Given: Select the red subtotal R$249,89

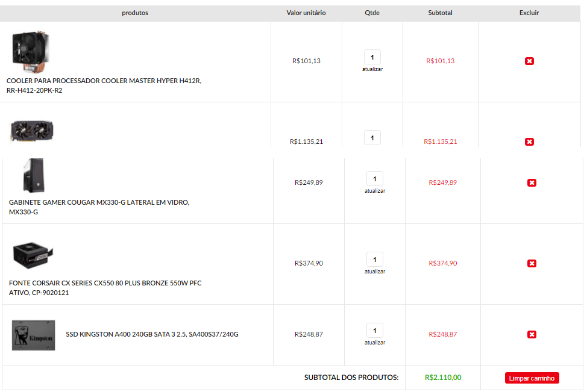Looking at the screenshot, I should [442, 183].
